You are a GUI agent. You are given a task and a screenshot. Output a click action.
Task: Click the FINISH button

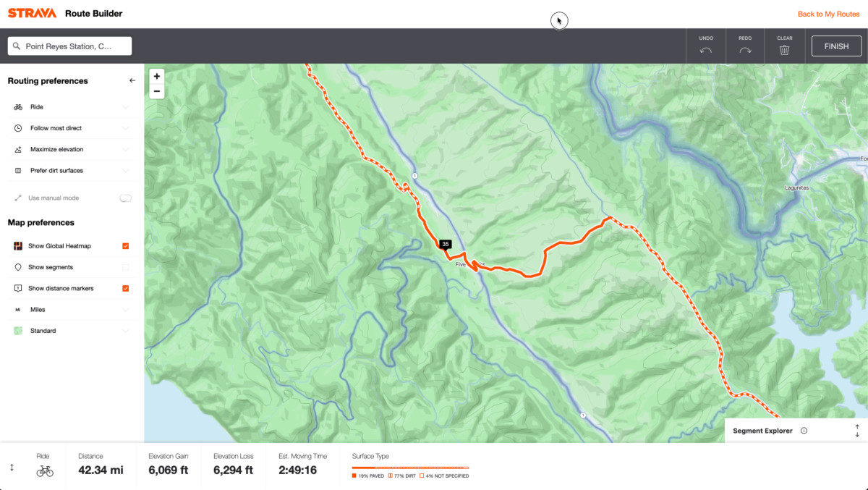pos(836,46)
